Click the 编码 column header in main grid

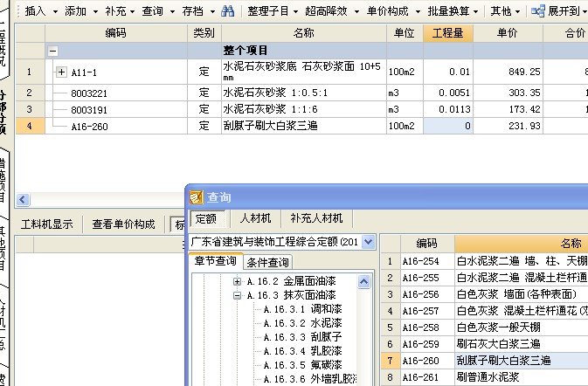click(116, 33)
